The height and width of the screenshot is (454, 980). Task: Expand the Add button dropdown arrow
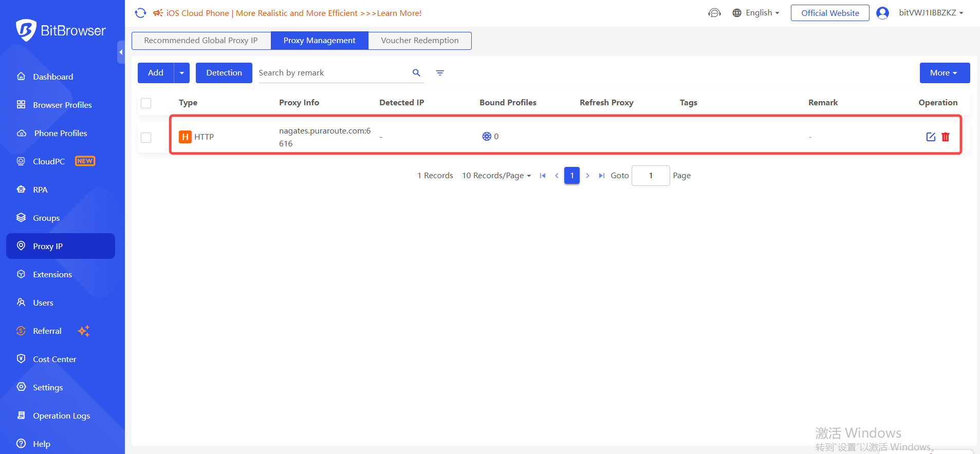pyautogui.click(x=182, y=73)
